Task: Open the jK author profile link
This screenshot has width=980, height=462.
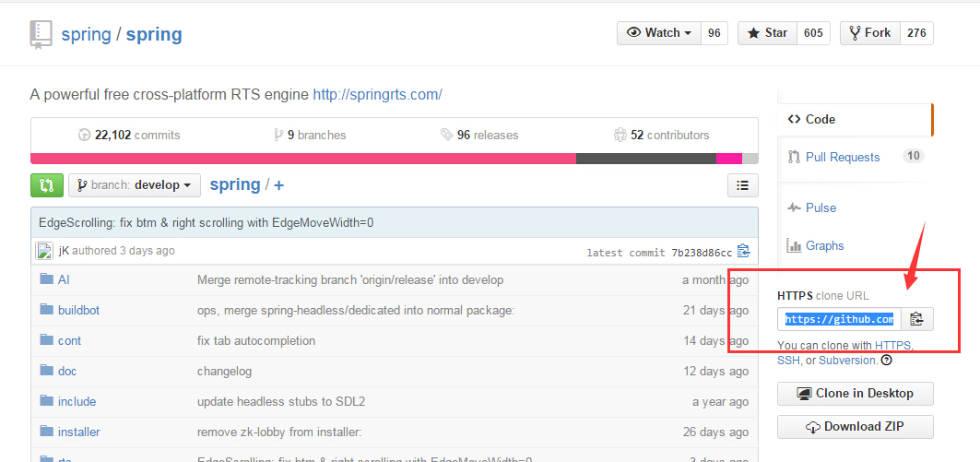Action: pos(64,251)
